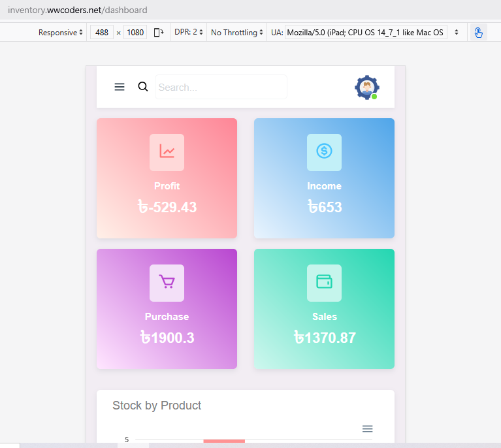
Task: Select the Profit card amount ৳-529.43
Action: point(167,207)
